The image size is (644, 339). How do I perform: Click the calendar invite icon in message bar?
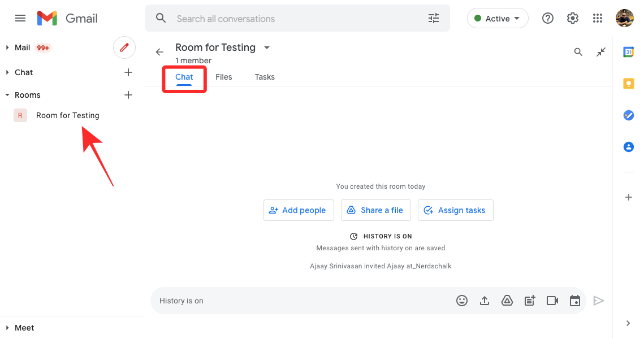point(575,301)
